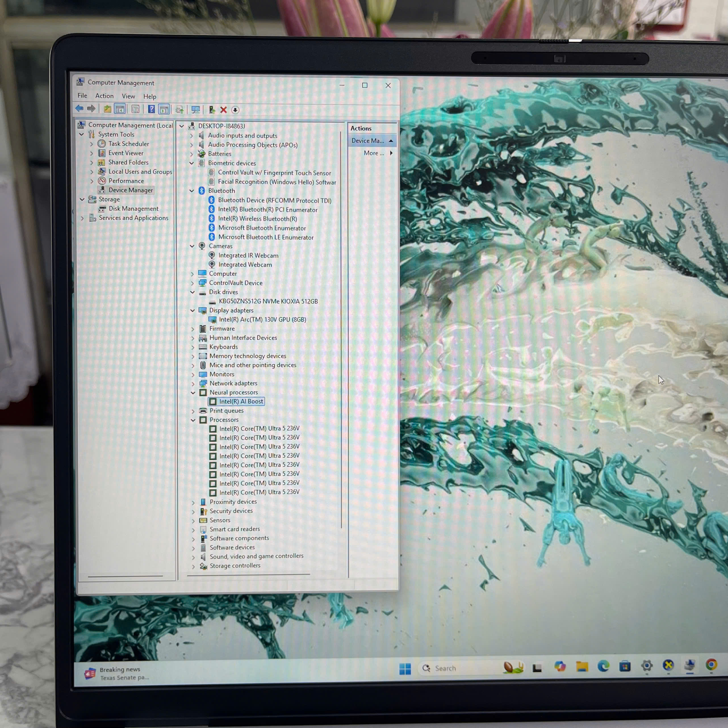Collapse the Neural processors category
Screen dimensions: 728x728
(193, 393)
